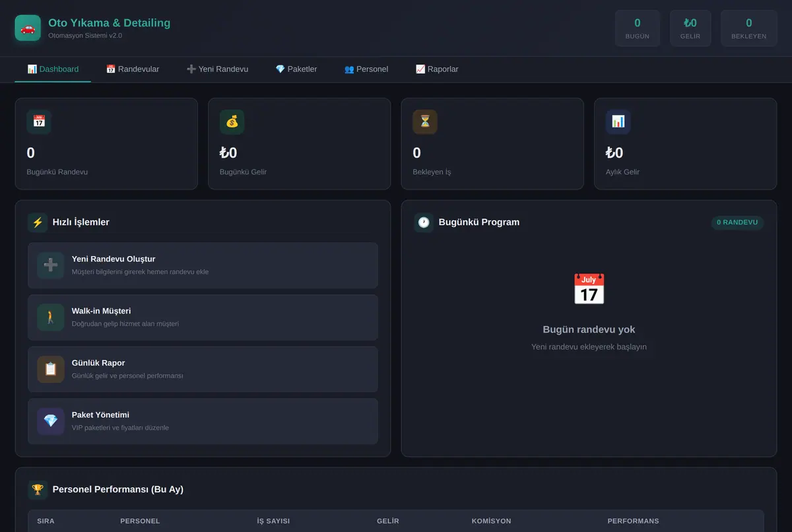Image resolution: width=792 pixels, height=532 pixels.
Task: Click the PERSONEL column header
Action: coord(140,521)
